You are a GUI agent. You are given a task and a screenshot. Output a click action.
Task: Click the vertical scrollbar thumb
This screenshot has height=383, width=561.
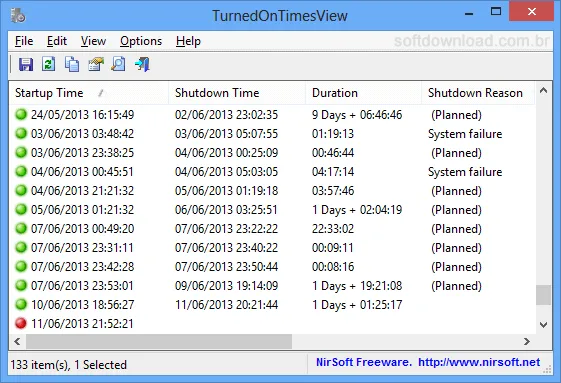(543, 295)
